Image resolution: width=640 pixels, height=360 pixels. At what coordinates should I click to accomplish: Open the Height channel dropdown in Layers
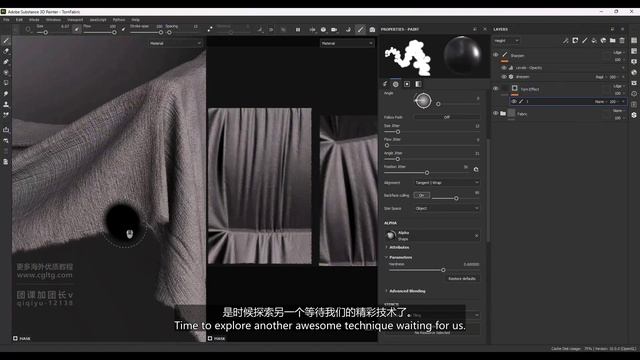(x=506, y=41)
